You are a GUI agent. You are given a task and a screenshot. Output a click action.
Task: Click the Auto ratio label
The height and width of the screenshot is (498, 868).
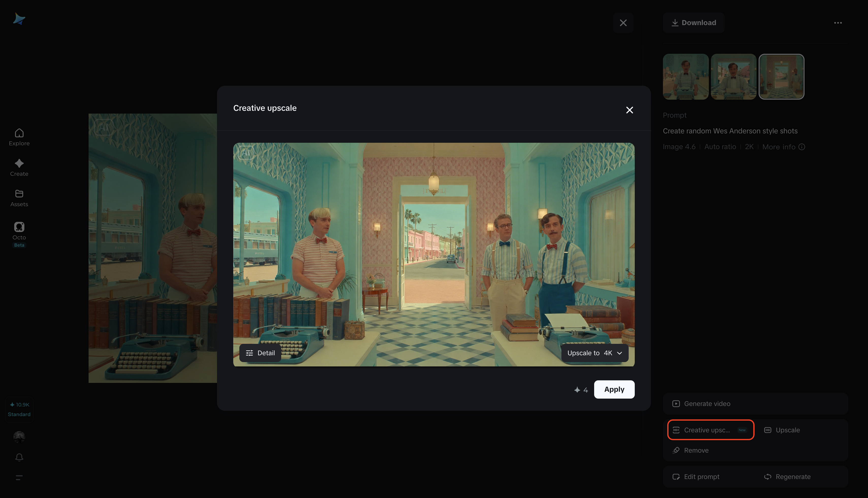coord(720,147)
